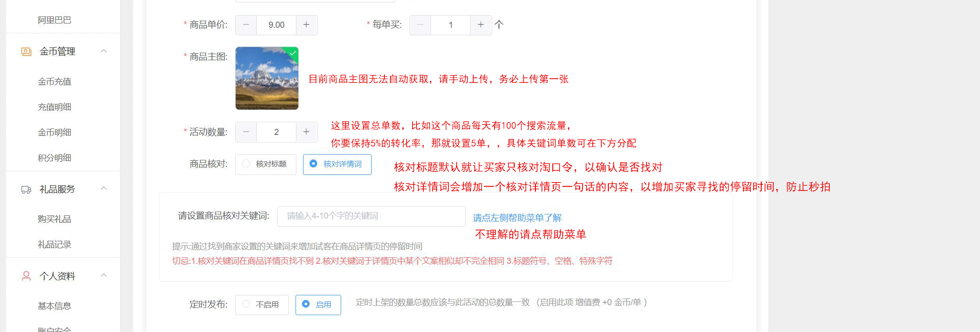Open 金币充值 in the sidebar
980x332 pixels.
[x=55, y=82]
